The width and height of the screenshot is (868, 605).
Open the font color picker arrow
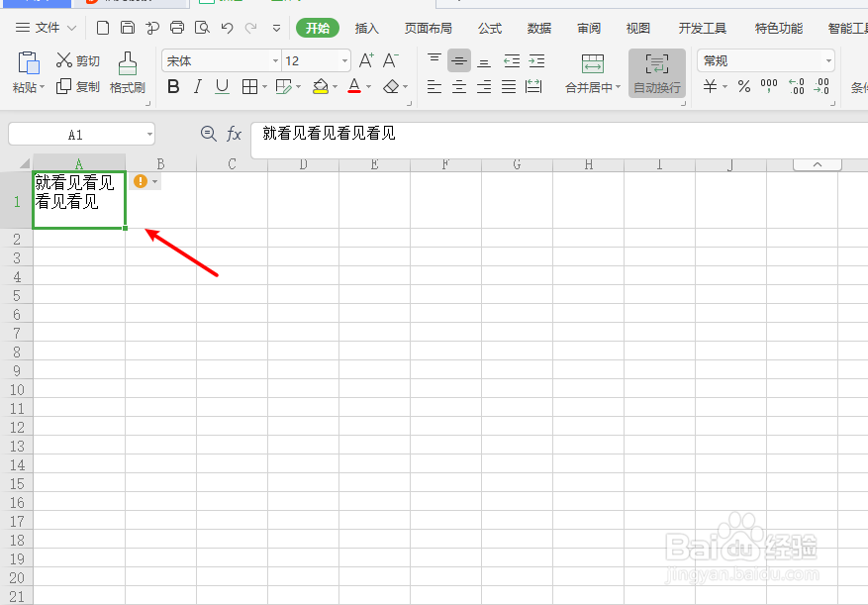pos(367,87)
